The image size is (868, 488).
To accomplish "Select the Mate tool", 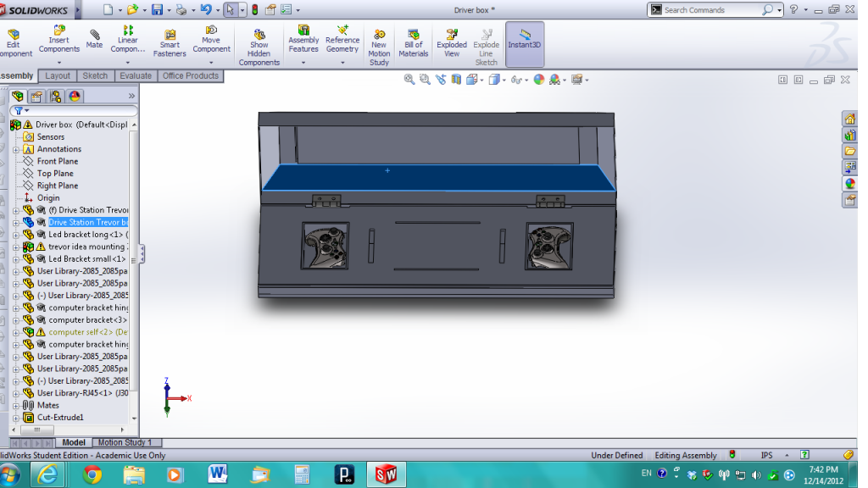I will [94, 39].
